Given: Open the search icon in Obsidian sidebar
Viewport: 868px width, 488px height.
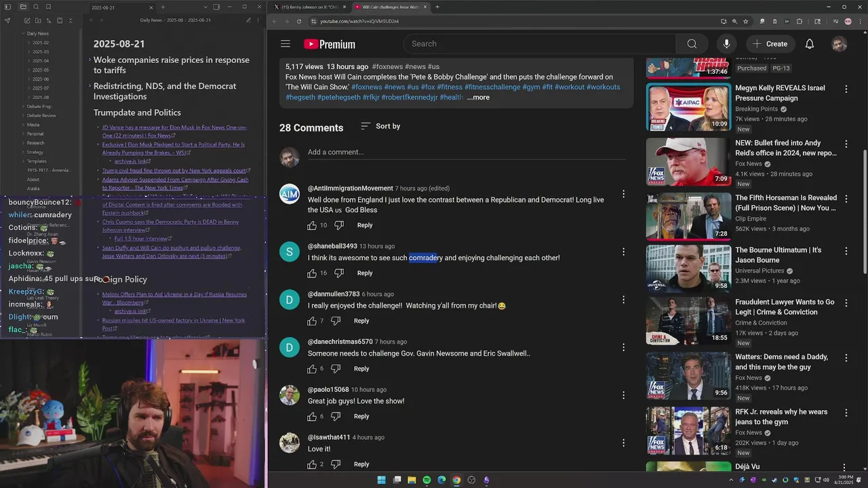Looking at the screenshot, I should 37,7.
